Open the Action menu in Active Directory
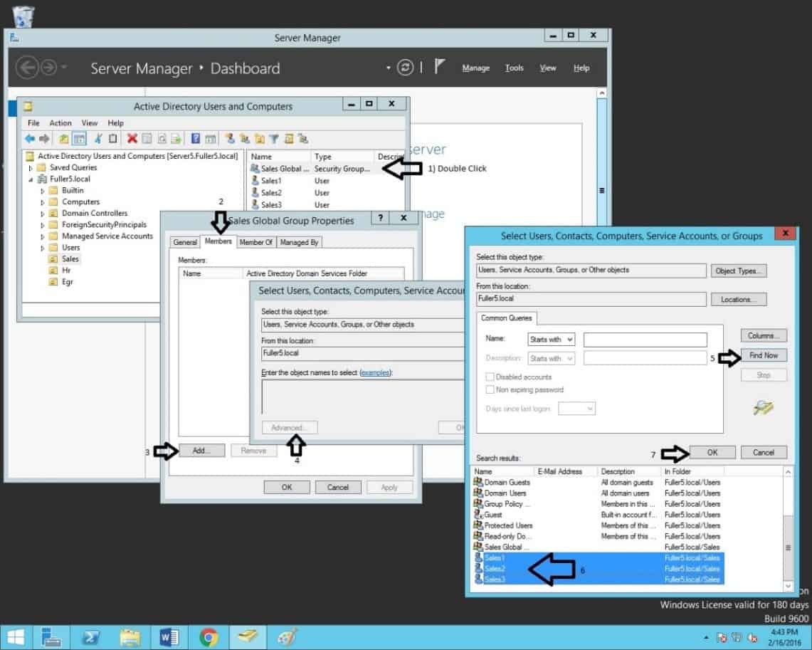812x650 pixels. pyautogui.click(x=60, y=122)
